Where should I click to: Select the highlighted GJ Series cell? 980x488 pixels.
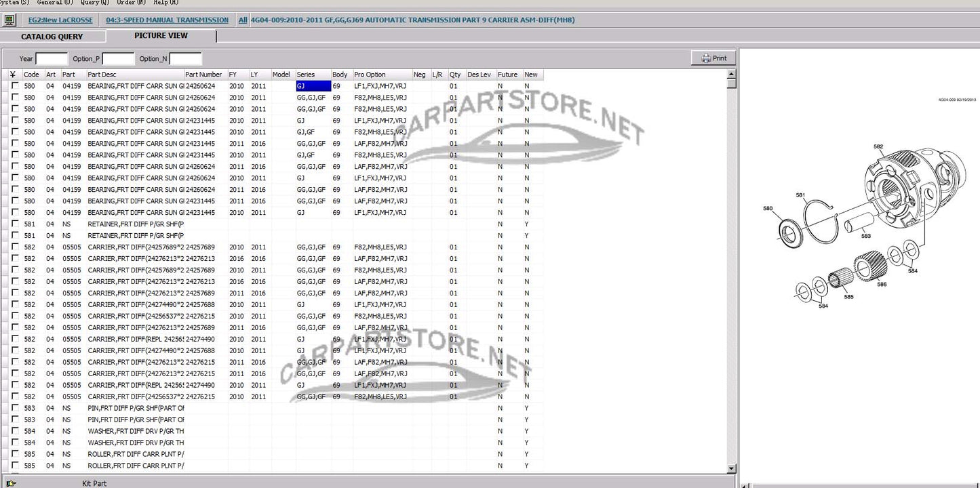[x=313, y=86]
